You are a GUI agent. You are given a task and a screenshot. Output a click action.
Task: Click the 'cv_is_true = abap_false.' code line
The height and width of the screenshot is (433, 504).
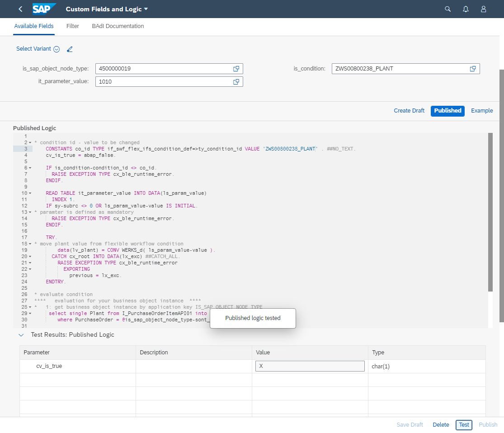click(80, 155)
